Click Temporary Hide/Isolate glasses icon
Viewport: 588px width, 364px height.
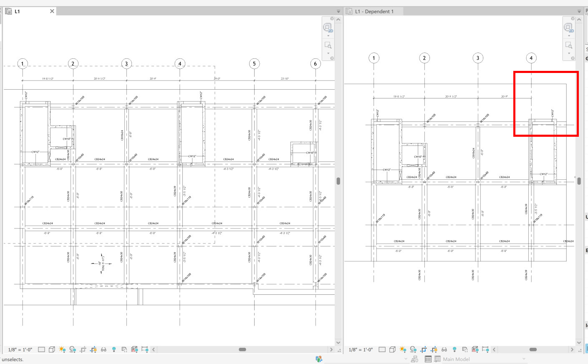tap(103, 350)
